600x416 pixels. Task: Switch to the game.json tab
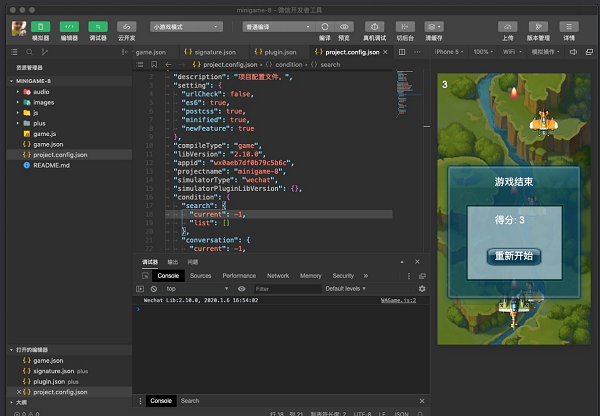point(151,52)
